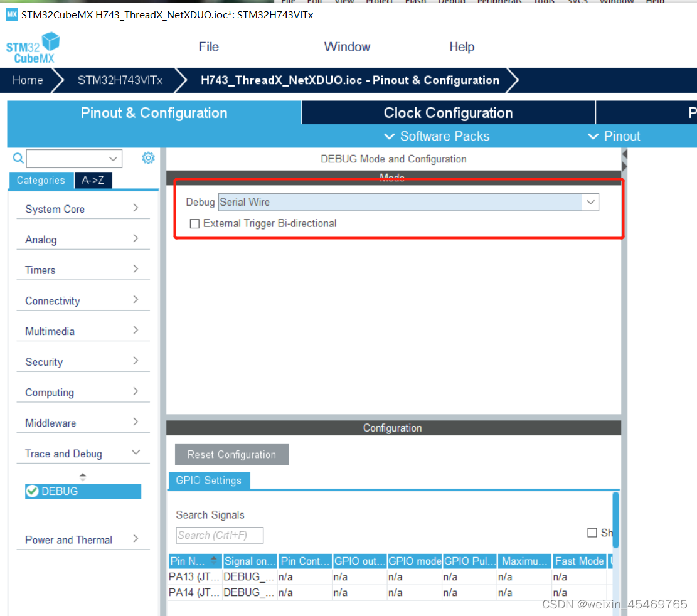Open the Window menu
This screenshot has height=616, width=697.
(347, 47)
